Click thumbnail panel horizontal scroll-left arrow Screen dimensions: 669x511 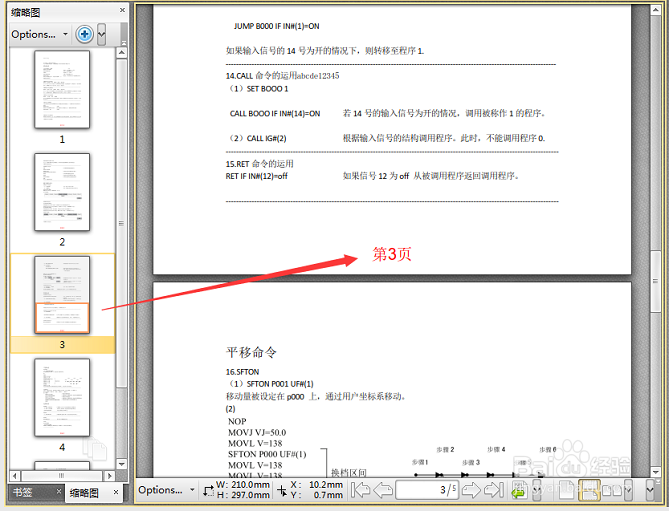(x=15, y=475)
